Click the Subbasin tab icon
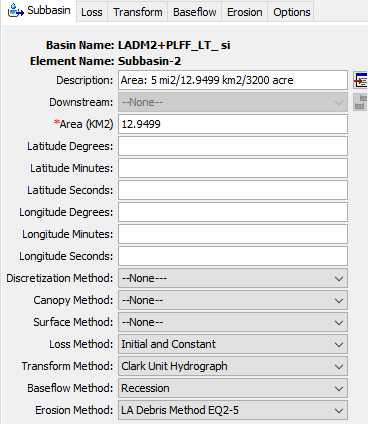 click(x=16, y=10)
